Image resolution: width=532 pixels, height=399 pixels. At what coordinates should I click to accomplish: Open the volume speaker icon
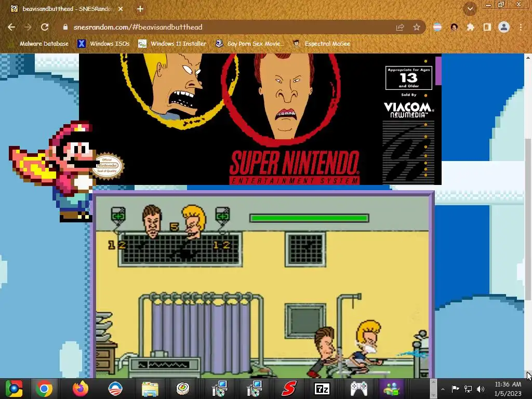481,389
